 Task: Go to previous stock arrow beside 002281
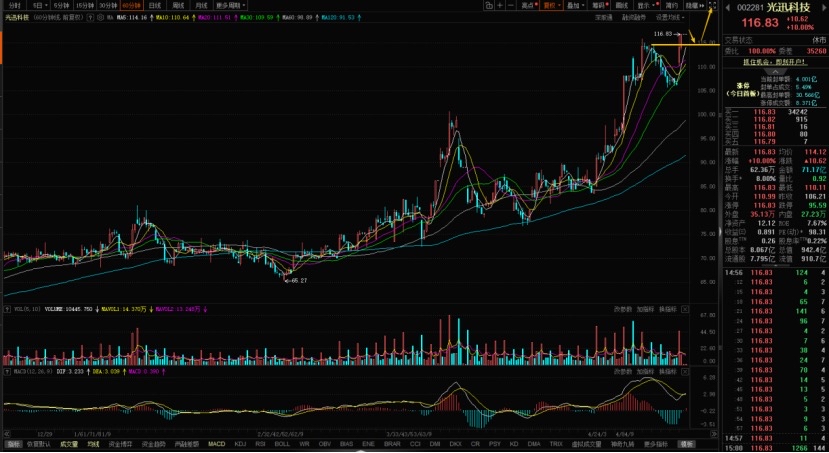pos(727,7)
